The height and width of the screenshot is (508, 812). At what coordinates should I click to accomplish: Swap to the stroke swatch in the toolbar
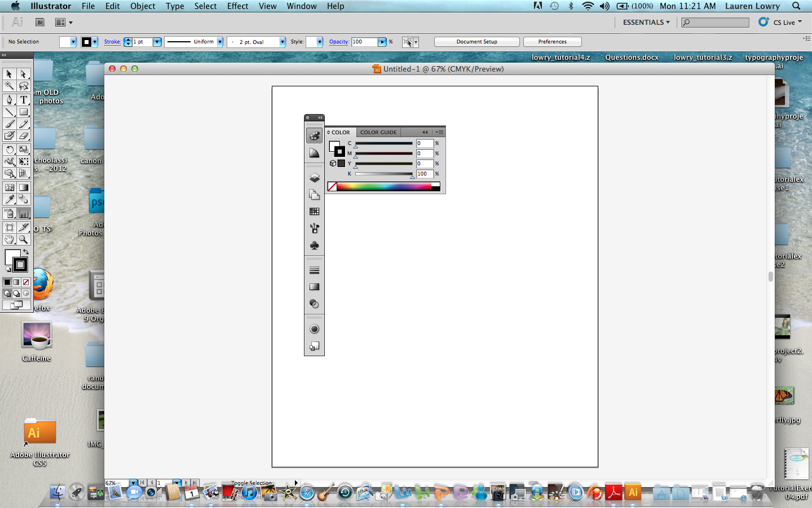[x=20, y=266]
